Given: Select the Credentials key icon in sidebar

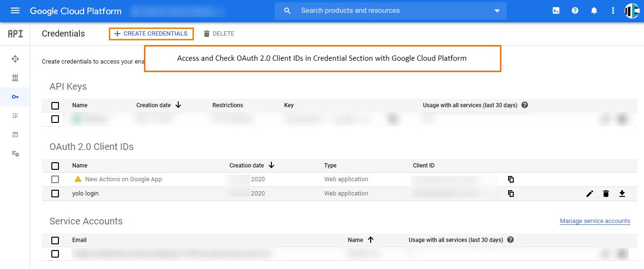Looking at the screenshot, I should (15, 97).
